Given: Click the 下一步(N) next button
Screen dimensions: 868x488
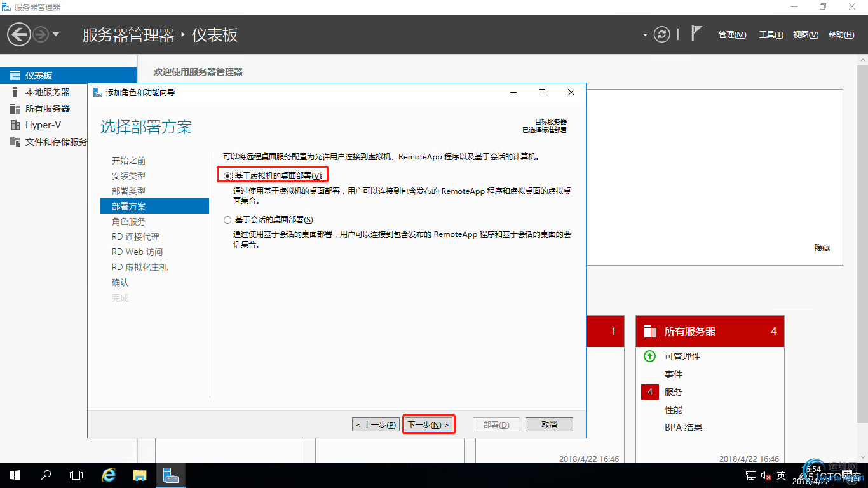Looking at the screenshot, I should (x=429, y=424).
